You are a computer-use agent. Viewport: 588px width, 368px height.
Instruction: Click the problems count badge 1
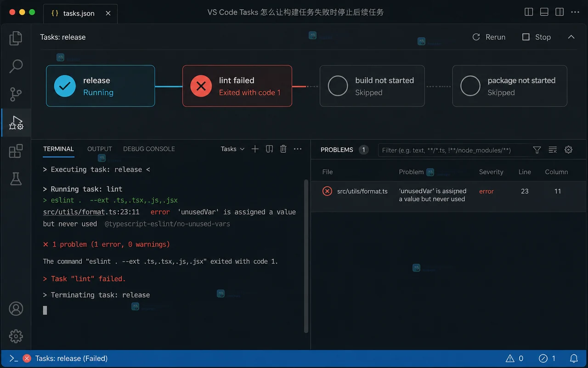[363, 150]
